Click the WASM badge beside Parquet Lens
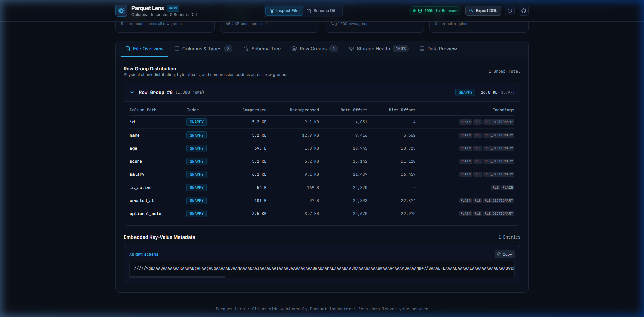The width and height of the screenshot is (644, 317). (173, 8)
